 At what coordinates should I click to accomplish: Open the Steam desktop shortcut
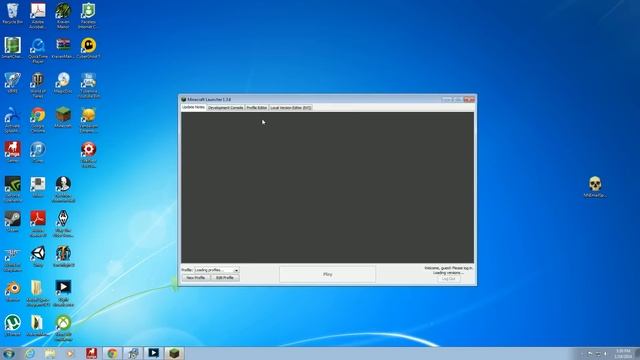coord(13,222)
